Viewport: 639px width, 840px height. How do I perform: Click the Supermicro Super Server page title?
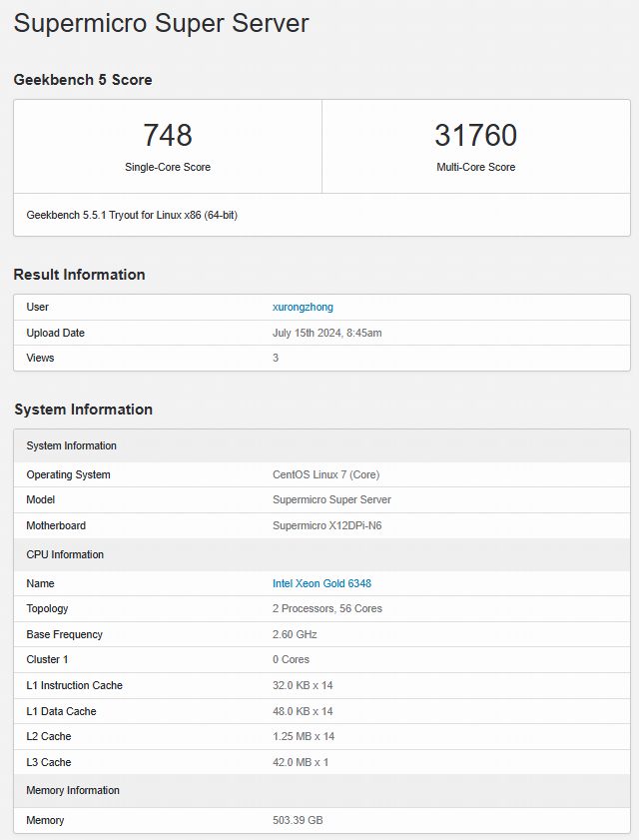click(161, 24)
